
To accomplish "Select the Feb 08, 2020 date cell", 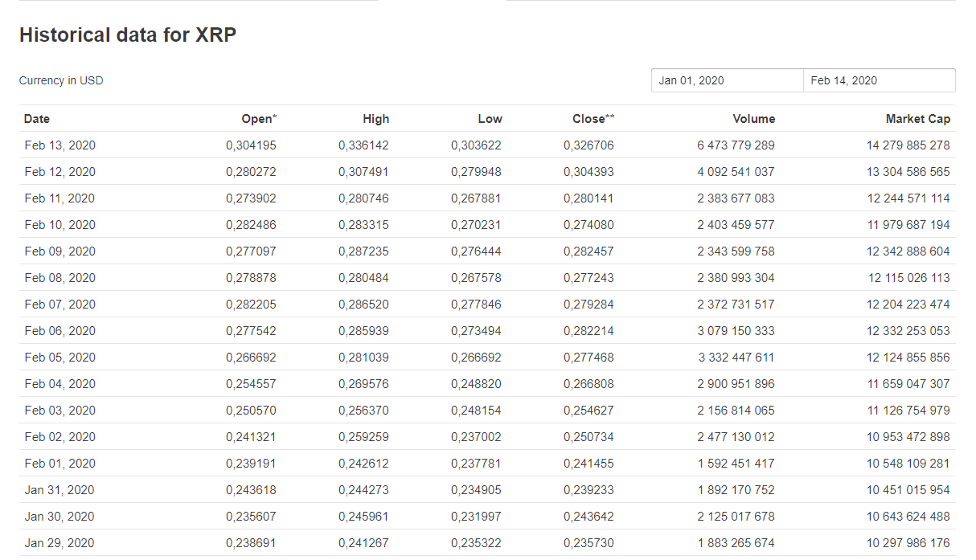I will click(x=59, y=278).
